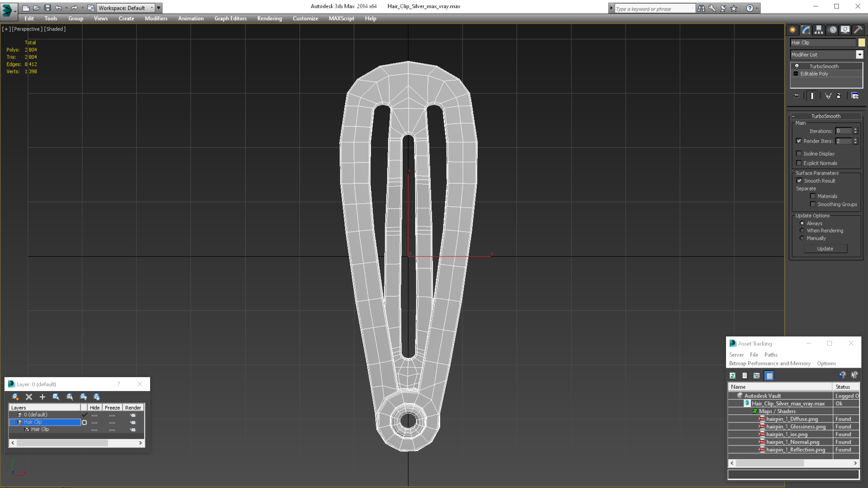Open the Workspace Default dropdown
Screen dimensions: 868x488
click(x=125, y=8)
